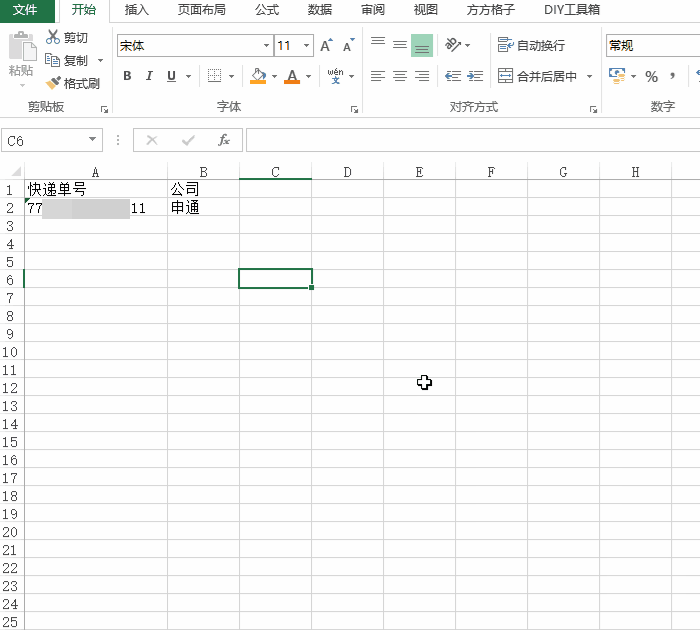
Task: Toggle italic formatting
Action: pos(149,76)
